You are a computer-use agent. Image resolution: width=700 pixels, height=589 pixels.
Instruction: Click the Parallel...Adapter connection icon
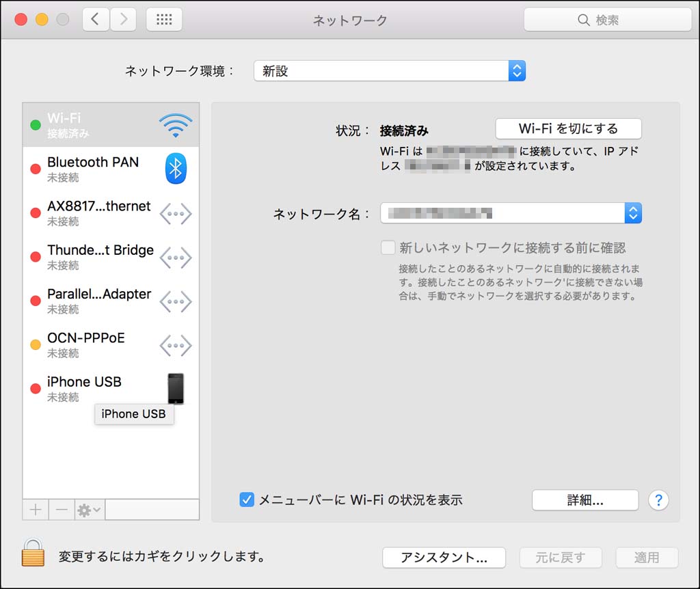click(x=176, y=301)
